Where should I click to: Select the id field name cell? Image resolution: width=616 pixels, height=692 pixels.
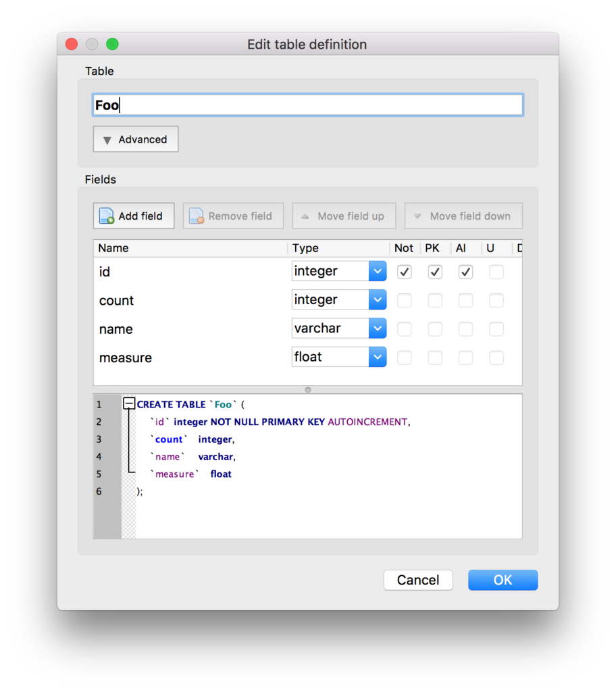[190, 272]
